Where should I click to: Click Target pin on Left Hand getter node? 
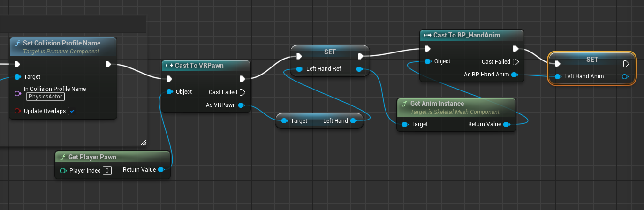[x=284, y=121]
